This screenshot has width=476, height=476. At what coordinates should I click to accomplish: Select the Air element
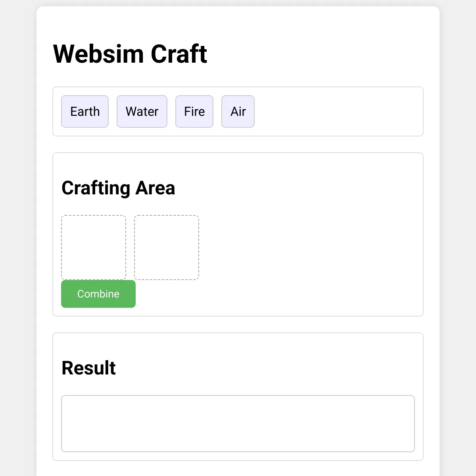click(238, 111)
